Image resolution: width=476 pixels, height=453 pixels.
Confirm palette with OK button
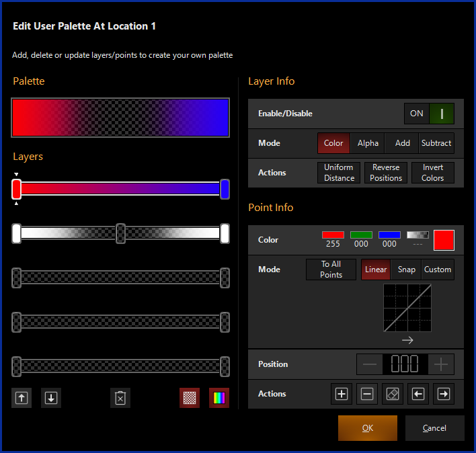pos(368,428)
